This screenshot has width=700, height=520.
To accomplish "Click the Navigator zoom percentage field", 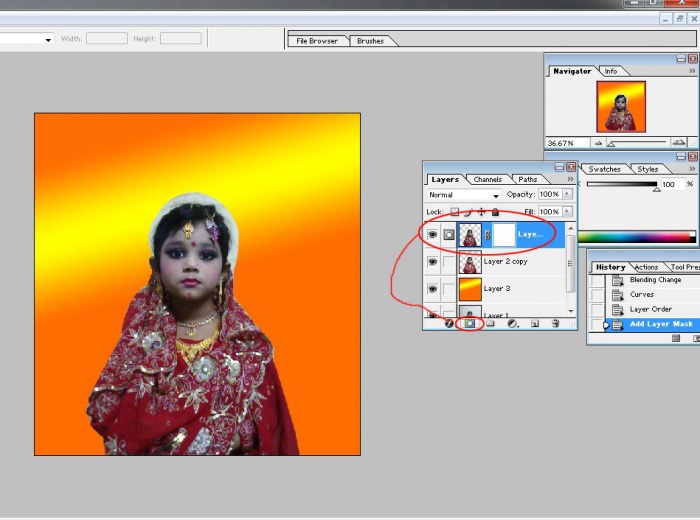I will click(567, 143).
